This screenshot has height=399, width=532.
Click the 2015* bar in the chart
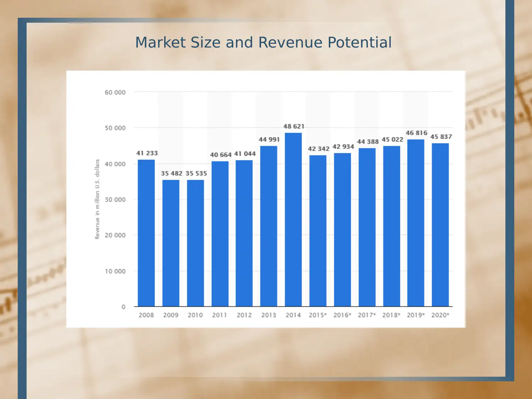(318, 231)
